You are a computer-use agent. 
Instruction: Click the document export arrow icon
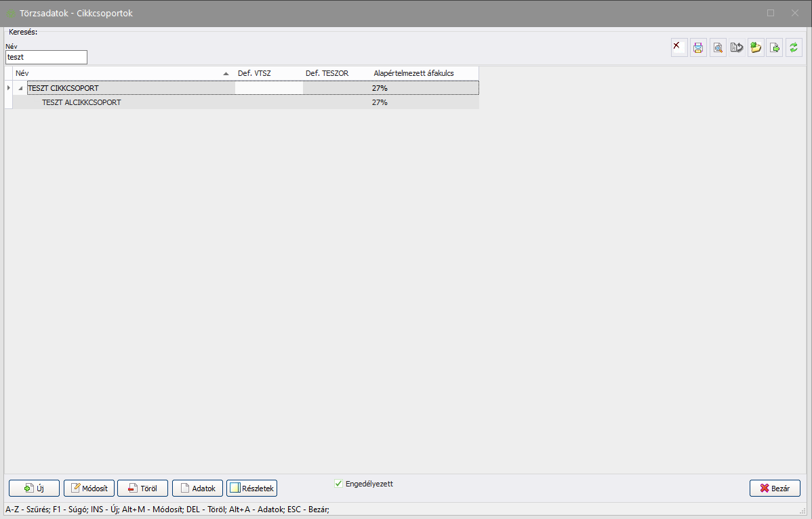775,47
